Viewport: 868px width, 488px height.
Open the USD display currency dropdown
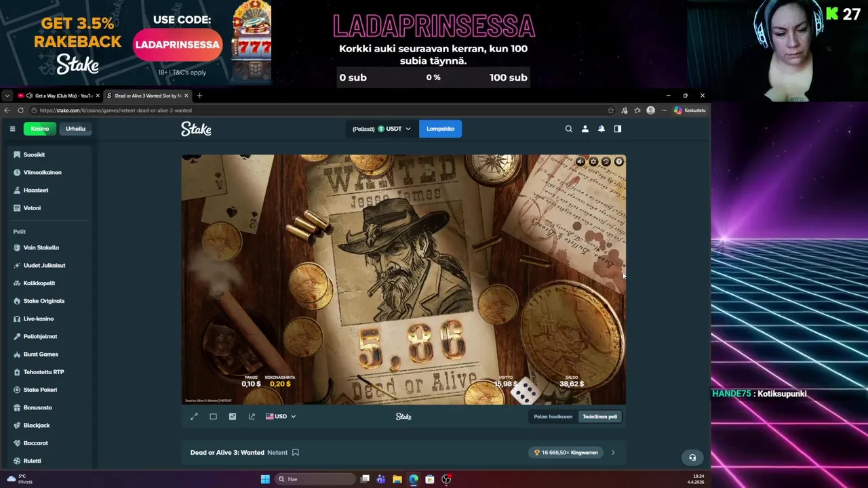coord(281,416)
